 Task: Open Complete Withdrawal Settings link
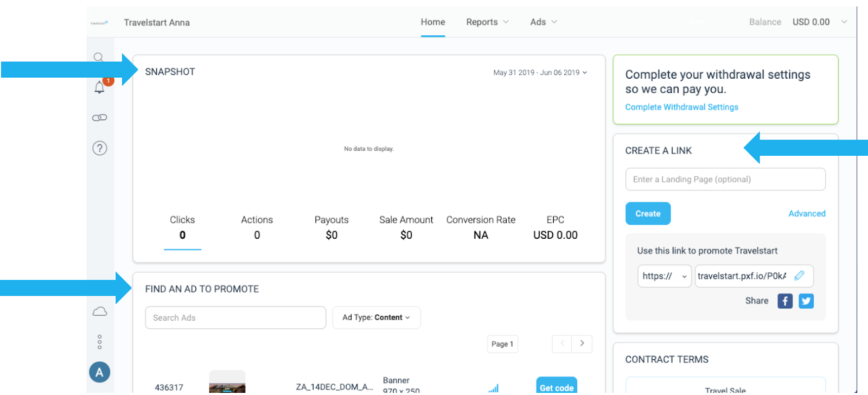(x=682, y=107)
